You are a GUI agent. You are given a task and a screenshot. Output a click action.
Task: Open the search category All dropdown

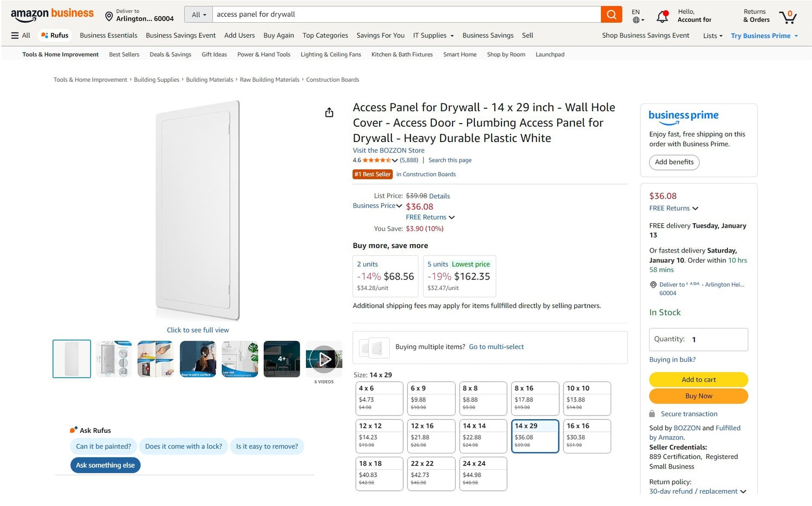pos(199,15)
